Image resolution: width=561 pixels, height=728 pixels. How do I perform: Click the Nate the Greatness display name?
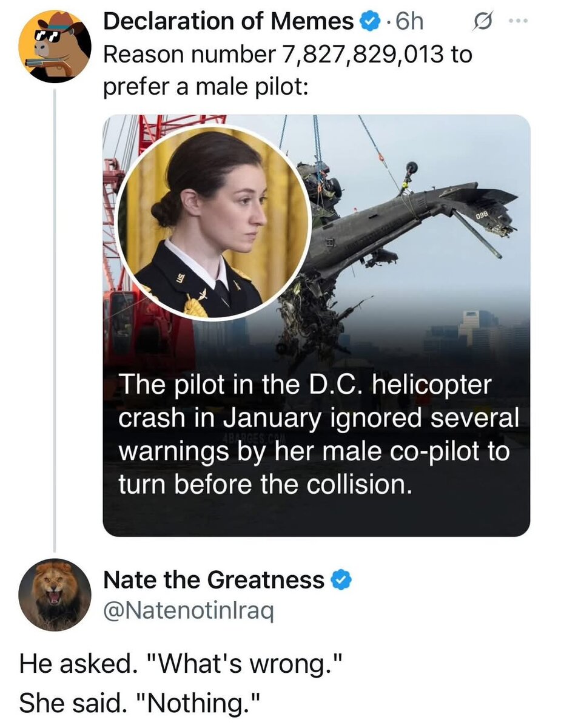(213, 581)
